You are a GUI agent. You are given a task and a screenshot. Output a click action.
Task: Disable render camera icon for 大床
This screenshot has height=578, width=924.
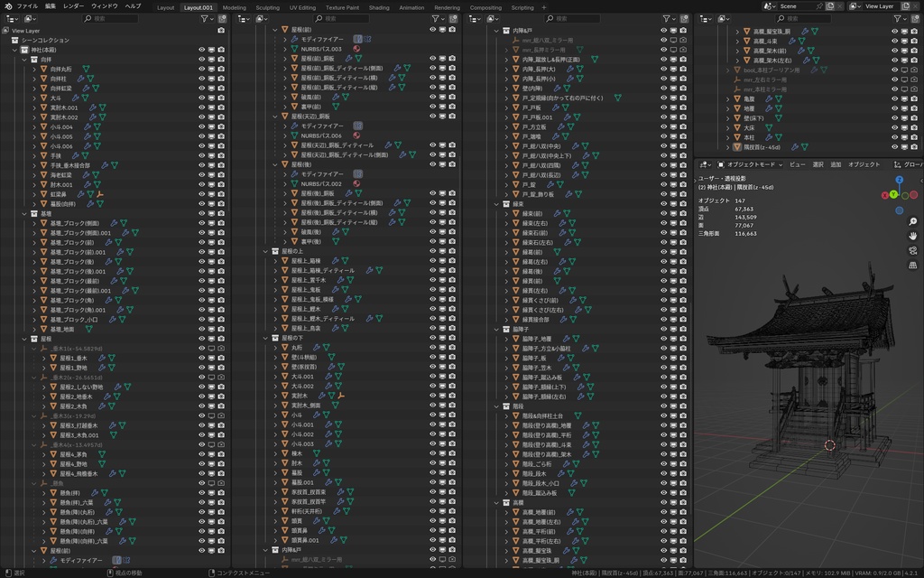914,127
